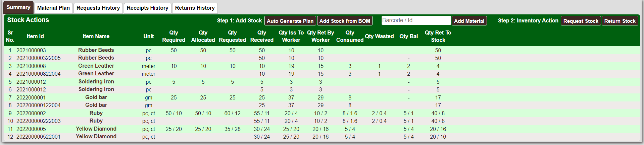Click the Green Leather name in row 3
This screenshot has width=644, height=145.
pos(96,66)
